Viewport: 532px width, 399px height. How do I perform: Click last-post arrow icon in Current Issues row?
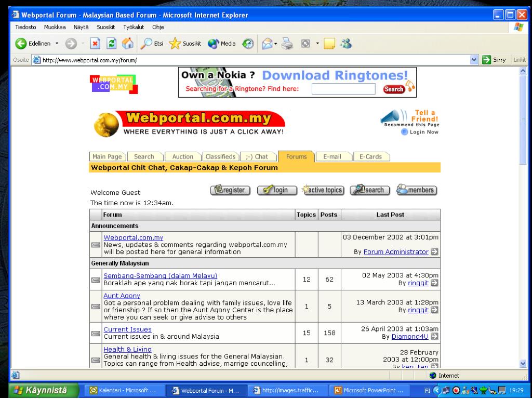click(x=434, y=336)
